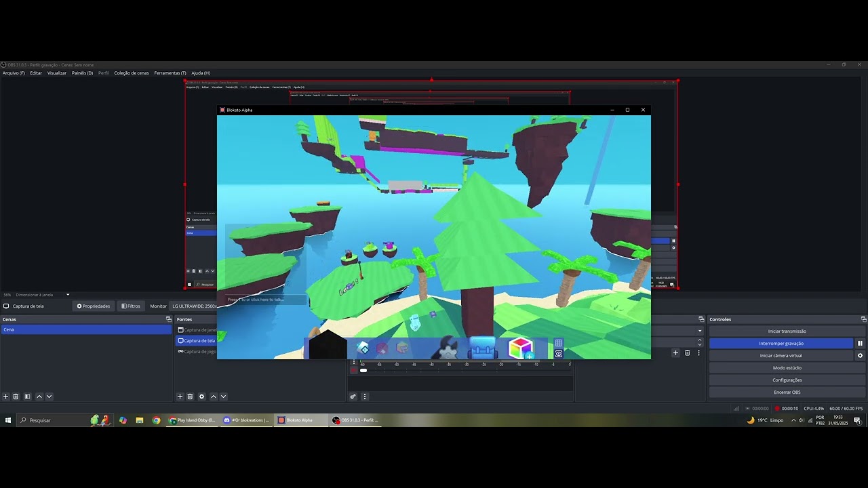
Task: Select the Captura de jogo source
Action: click(197, 352)
